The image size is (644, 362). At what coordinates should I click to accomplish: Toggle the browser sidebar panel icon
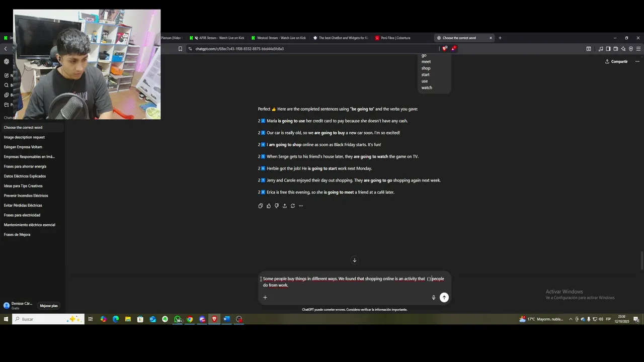(x=608, y=49)
